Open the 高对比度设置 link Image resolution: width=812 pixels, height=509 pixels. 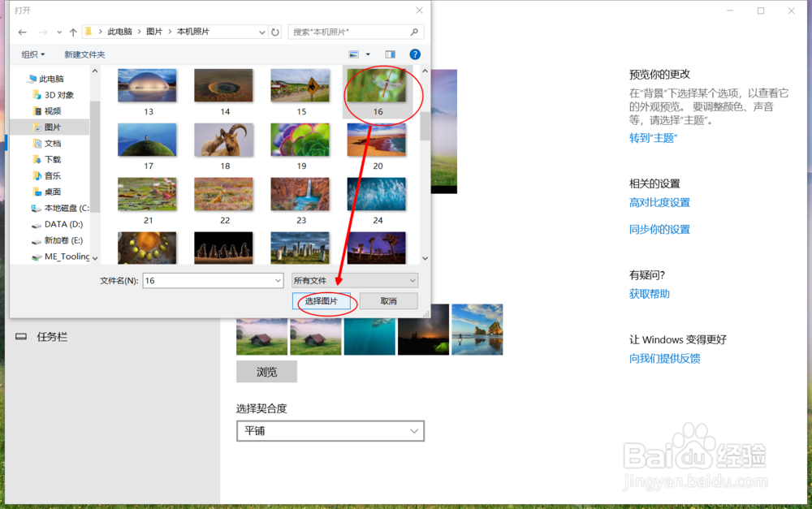659,202
